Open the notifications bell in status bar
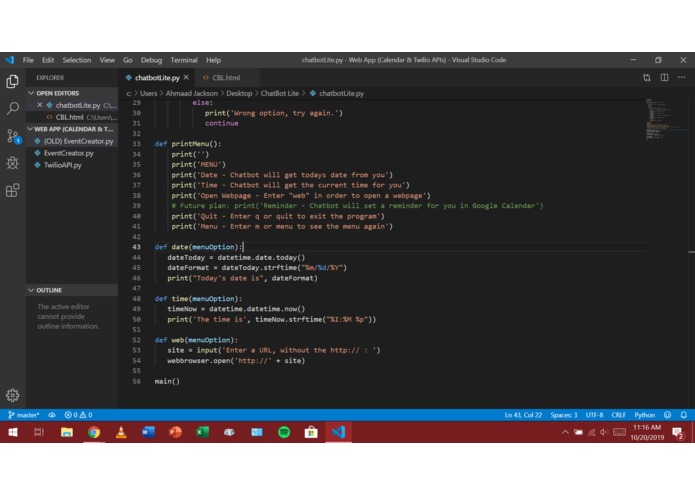This screenshot has width=695, height=494. click(683, 415)
